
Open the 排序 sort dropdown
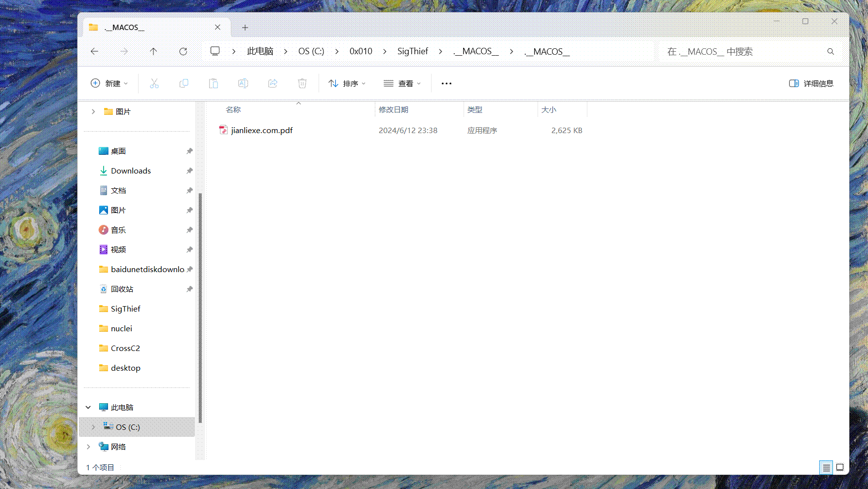pyautogui.click(x=347, y=83)
